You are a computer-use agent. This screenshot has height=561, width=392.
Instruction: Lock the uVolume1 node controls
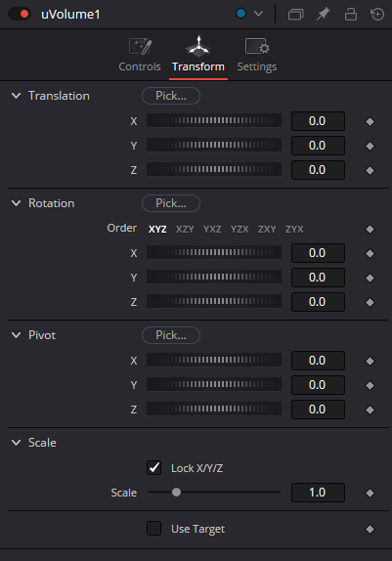[x=351, y=15]
